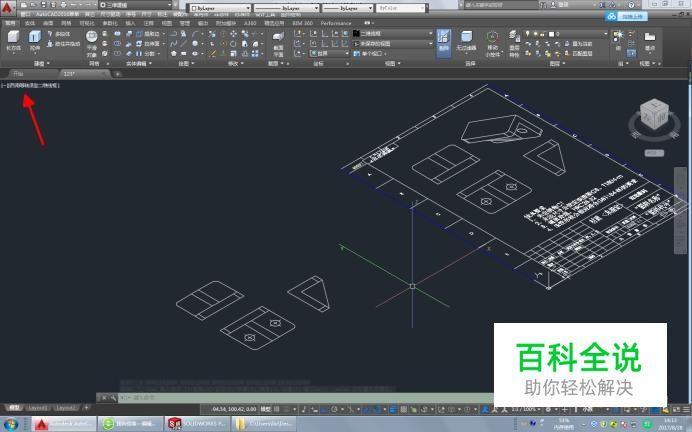Viewport: 692px width, 432px height.
Task: Open the BIM 360 ribbon tab
Action: (x=303, y=23)
